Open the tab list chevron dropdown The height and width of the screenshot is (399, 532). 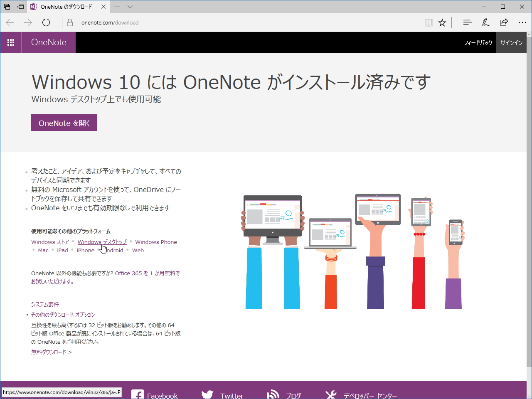(130, 7)
